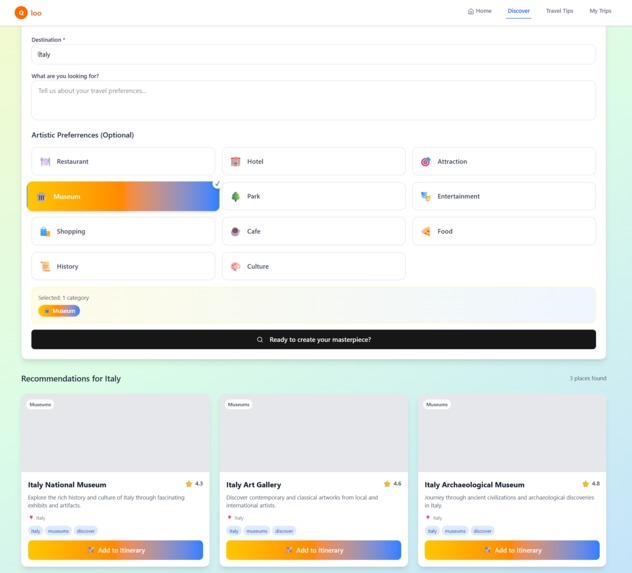Click the Cafe coffee cup icon
Image resolution: width=632 pixels, height=573 pixels.
235,232
